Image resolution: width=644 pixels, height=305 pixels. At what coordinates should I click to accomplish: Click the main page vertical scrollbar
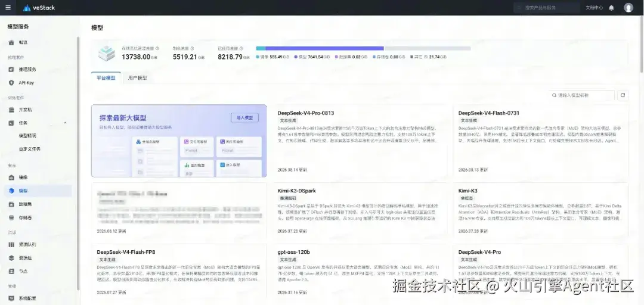642,45
